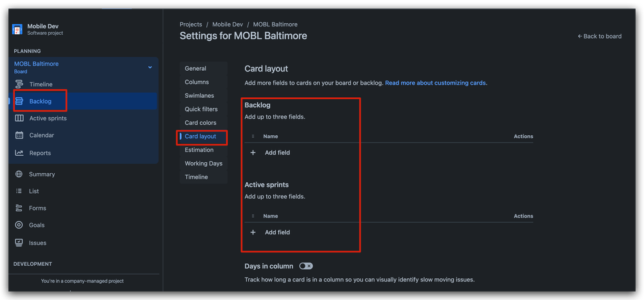644x300 pixels.
Task: Click the Projects breadcrumb link
Action: coord(191,24)
